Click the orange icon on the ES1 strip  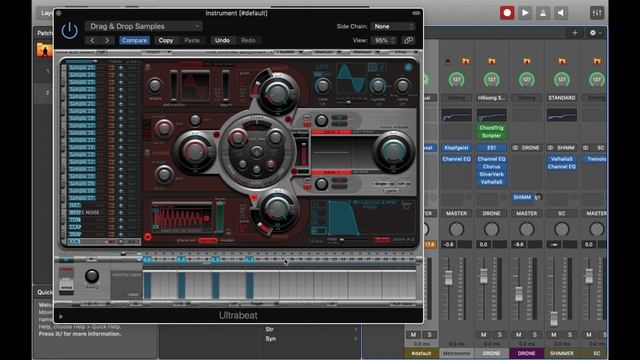coord(491,61)
